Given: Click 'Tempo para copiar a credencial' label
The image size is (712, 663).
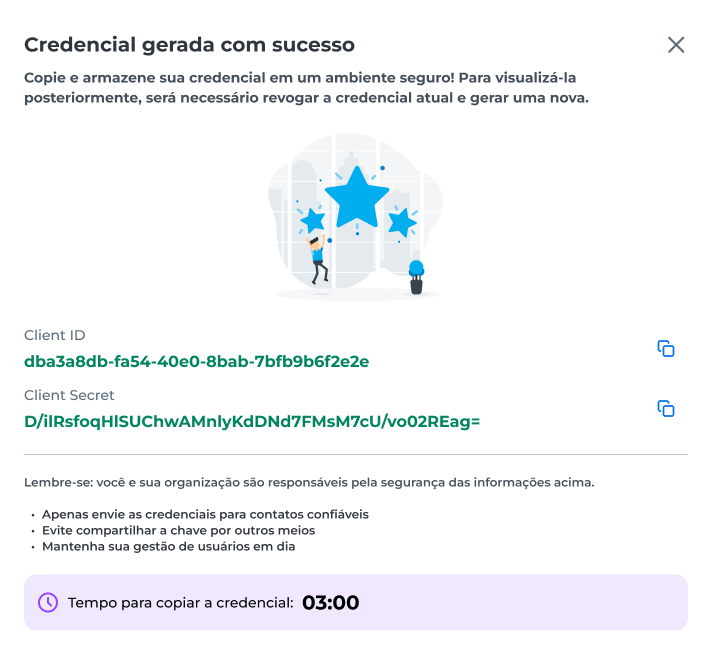Looking at the screenshot, I should tap(181, 603).
